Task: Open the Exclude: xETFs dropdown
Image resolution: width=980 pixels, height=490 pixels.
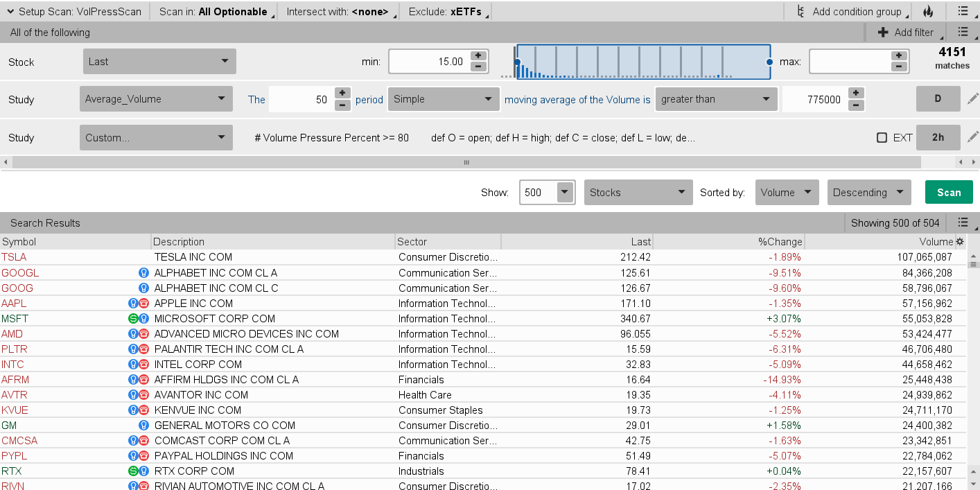Action: pos(447,12)
